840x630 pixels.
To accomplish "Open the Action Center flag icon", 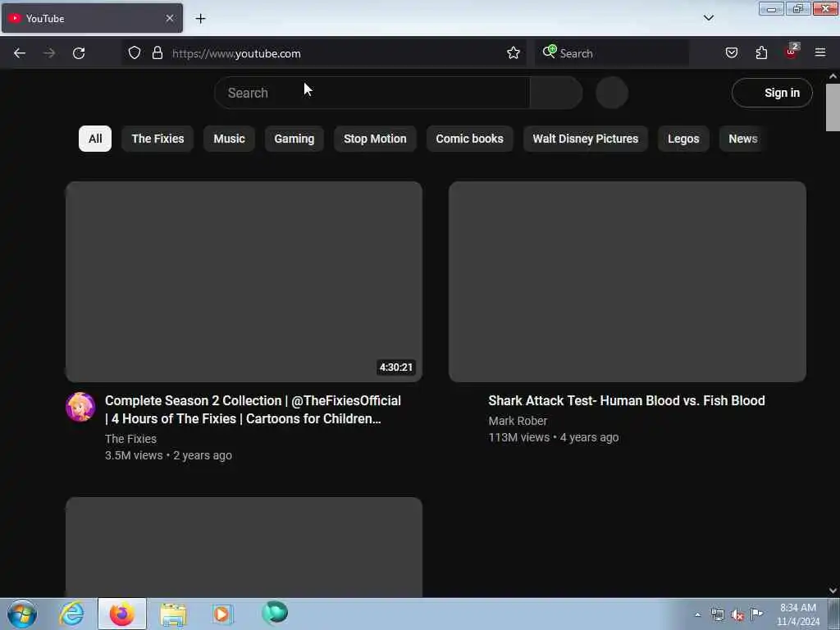I will pos(757,614).
